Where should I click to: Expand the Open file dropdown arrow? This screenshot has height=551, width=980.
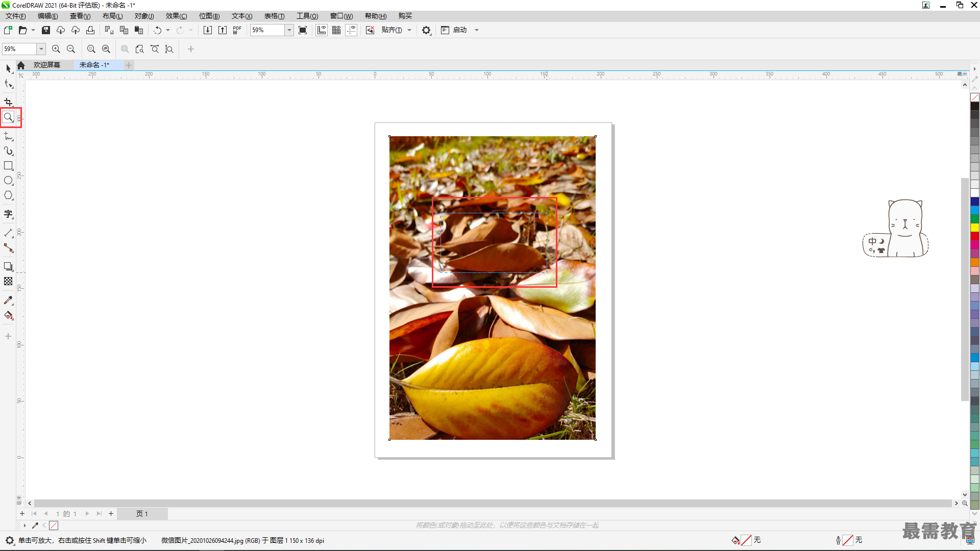33,30
